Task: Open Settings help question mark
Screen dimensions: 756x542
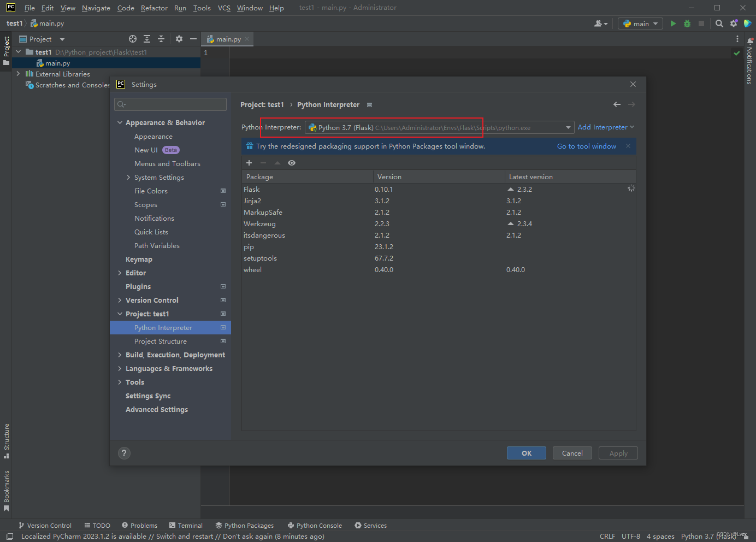Action: click(x=124, y=453)
